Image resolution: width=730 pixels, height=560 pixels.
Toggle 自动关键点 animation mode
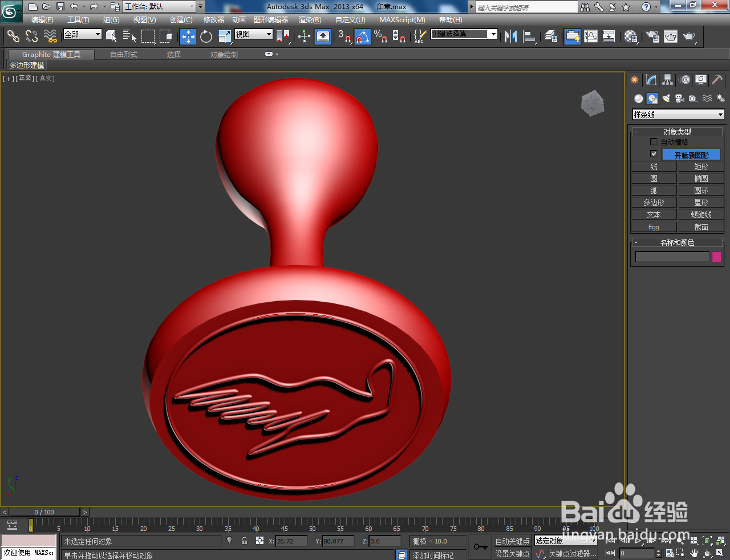(512, 541)
